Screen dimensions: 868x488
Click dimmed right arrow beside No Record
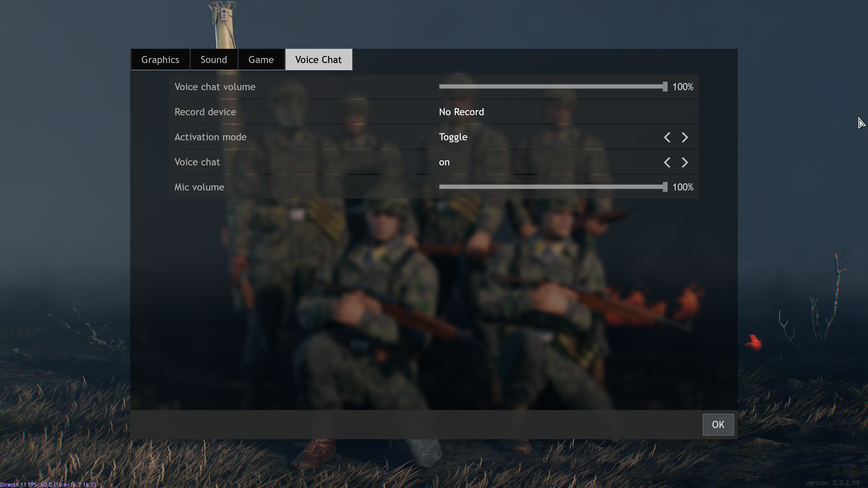685,112
